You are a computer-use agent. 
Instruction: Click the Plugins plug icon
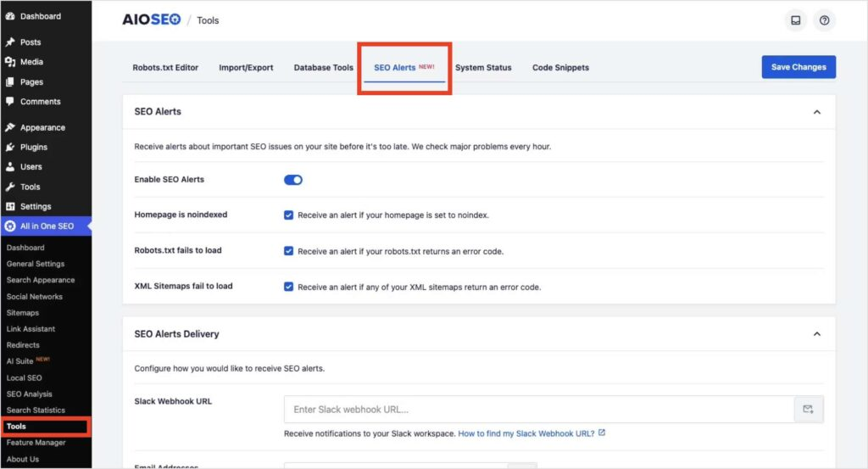click(10, 147)
